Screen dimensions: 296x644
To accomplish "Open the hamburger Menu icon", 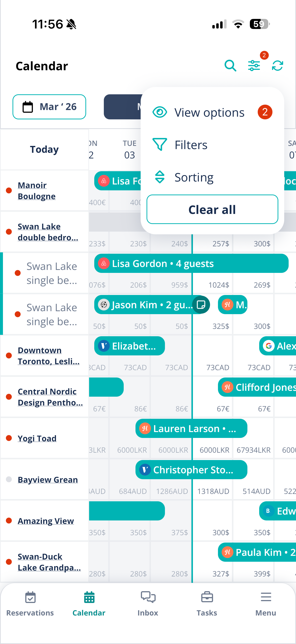I will [266, 597].
